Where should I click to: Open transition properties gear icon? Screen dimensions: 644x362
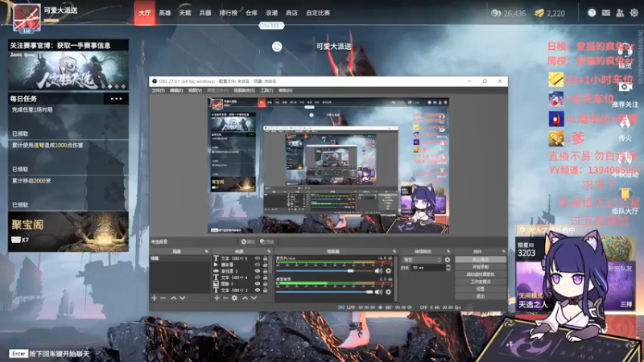pos(448,260)
